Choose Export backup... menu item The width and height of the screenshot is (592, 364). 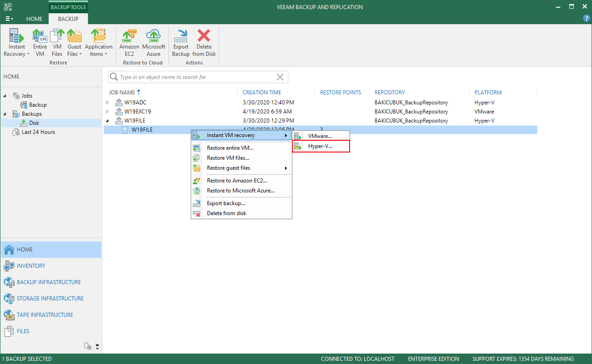pyautogui.click(x=241, y=203)
